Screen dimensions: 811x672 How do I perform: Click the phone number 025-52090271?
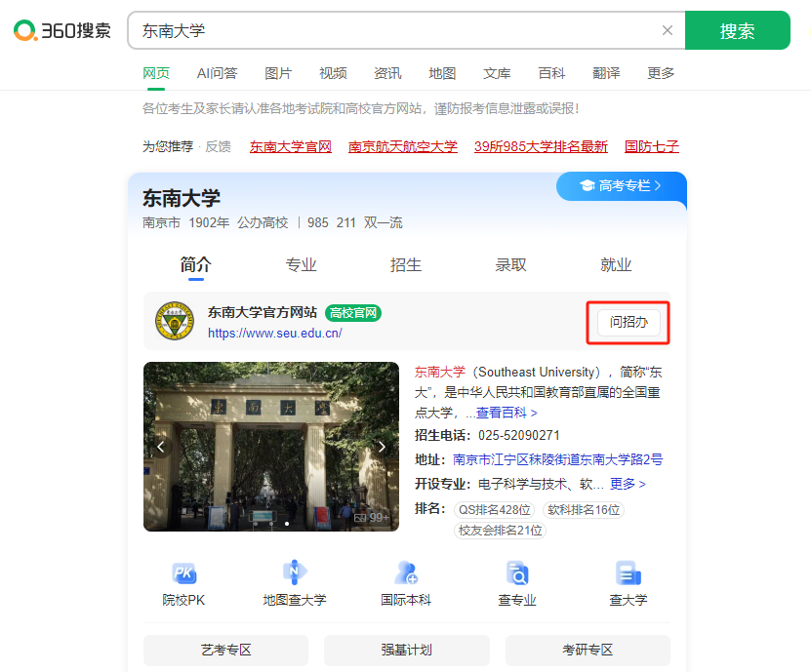click(519, 435)
